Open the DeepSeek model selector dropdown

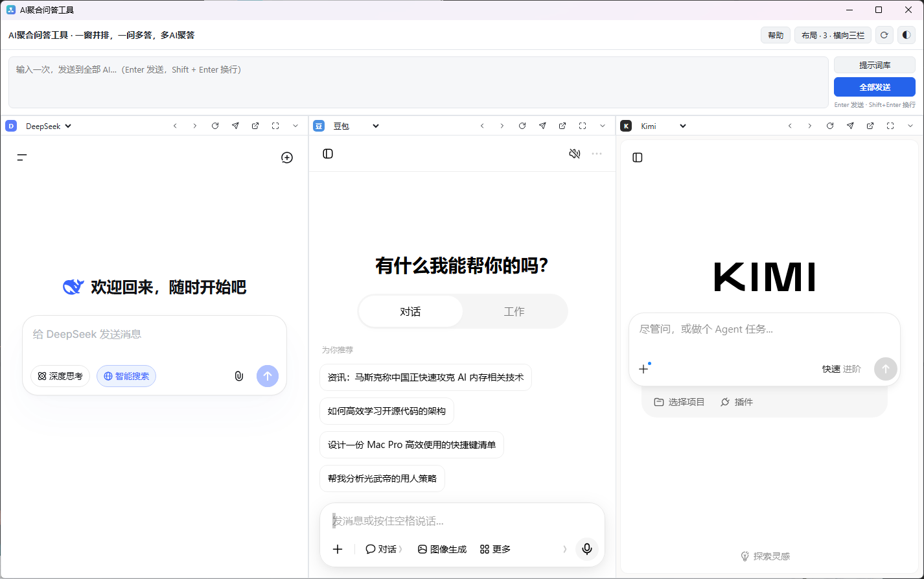tap(48, 126)
